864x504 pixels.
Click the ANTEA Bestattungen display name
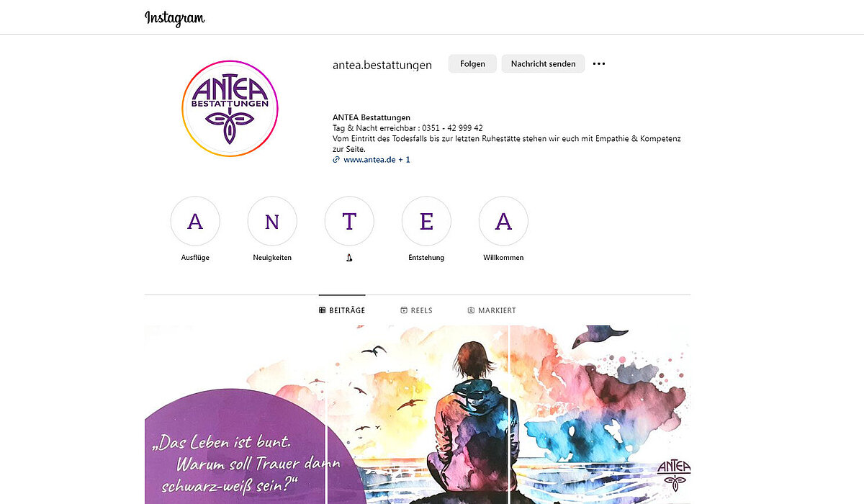[372, 117]
